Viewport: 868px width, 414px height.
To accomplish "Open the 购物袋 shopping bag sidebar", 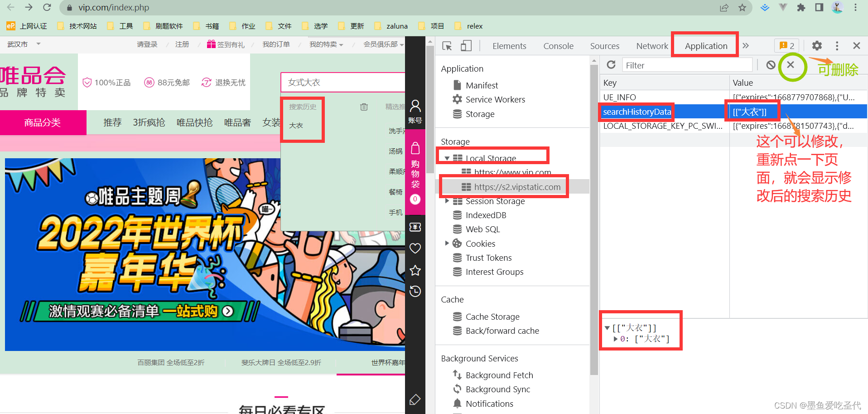I will click(415, 173).
